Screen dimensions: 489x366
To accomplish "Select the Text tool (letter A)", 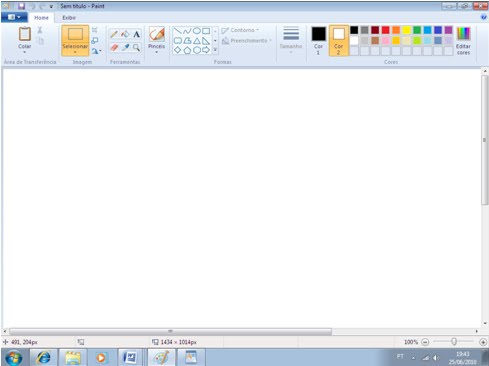I will tap(136, 34).
